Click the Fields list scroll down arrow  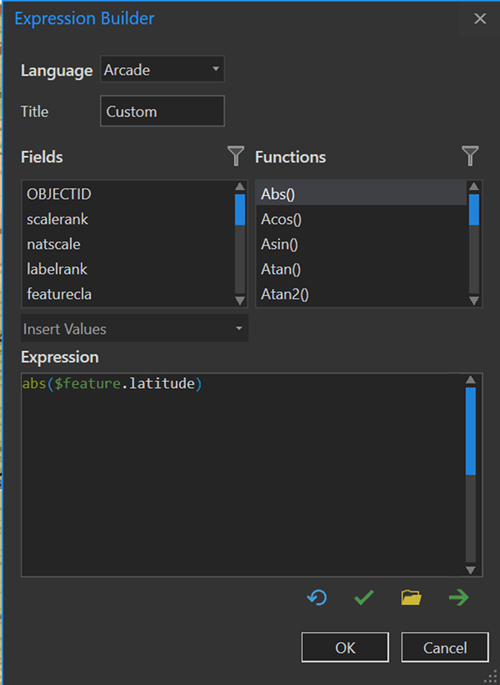240,301
